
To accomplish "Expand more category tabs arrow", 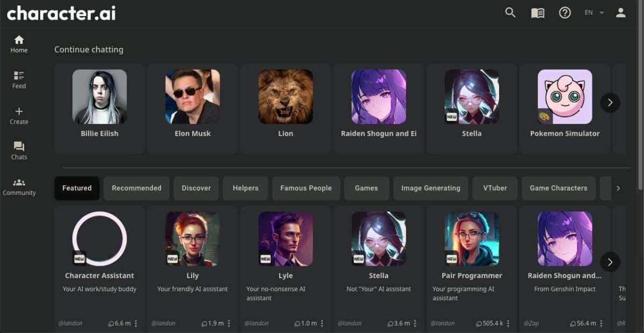I will [x=618, y=189].
